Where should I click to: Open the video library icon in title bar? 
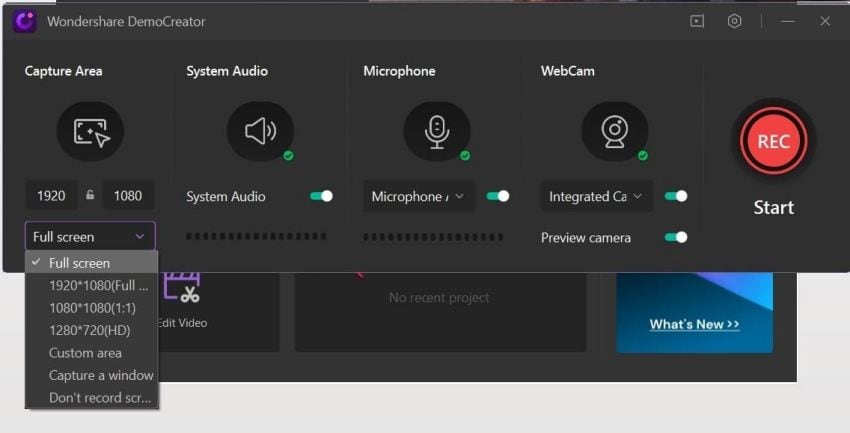point(697,21)
